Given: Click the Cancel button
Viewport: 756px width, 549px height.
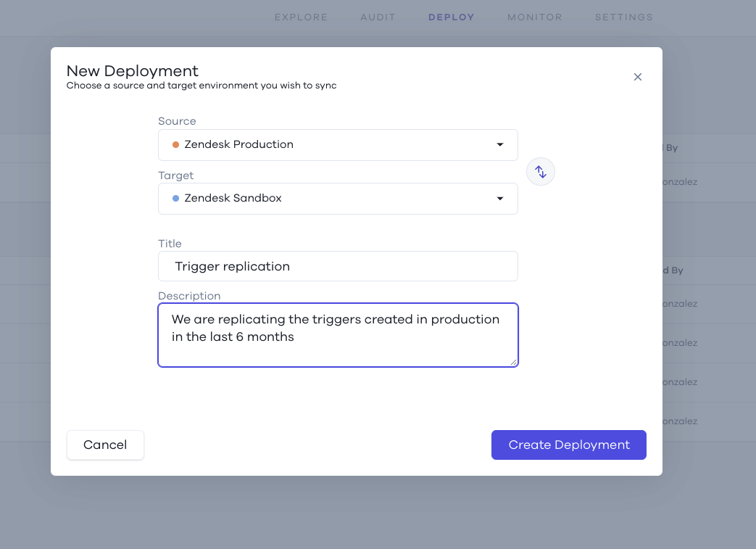Looking at the screenshot, I should 105,445.
